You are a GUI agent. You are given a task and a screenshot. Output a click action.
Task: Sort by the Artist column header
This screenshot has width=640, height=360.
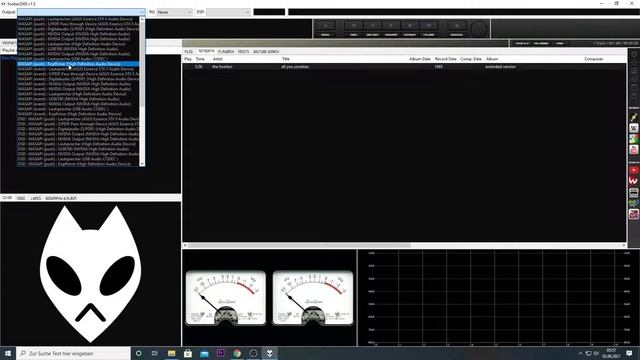218,59
